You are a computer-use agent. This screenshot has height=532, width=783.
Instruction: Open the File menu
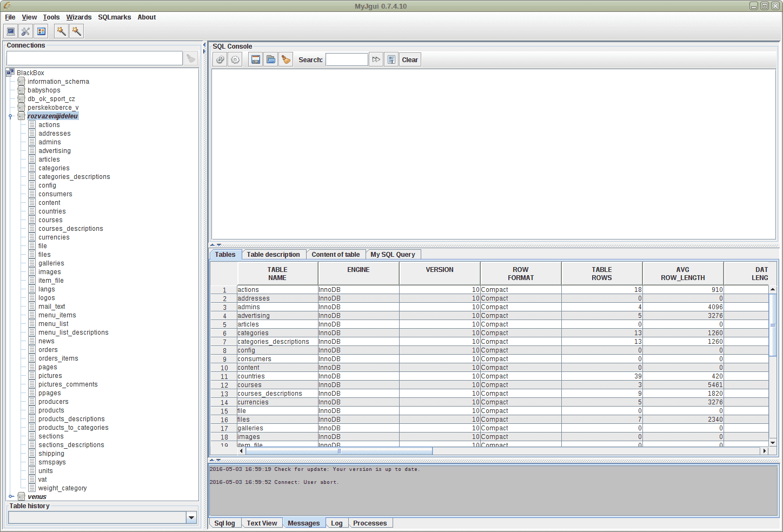click(10, 17)
